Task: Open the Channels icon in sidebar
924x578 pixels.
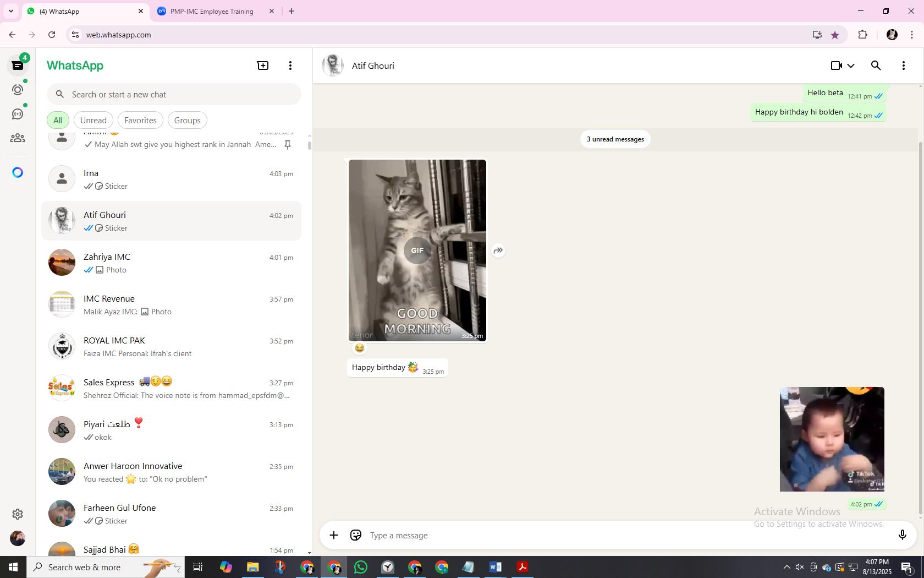Action: (18, 114)
